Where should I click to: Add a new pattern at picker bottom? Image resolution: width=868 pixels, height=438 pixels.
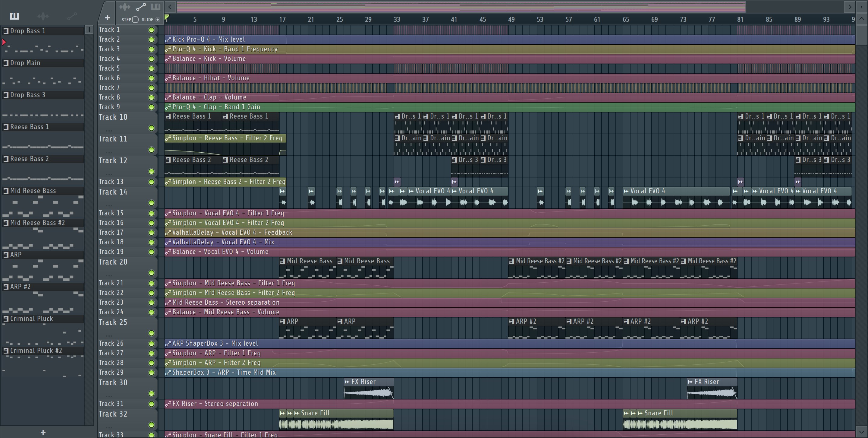(x=43, y=432)
